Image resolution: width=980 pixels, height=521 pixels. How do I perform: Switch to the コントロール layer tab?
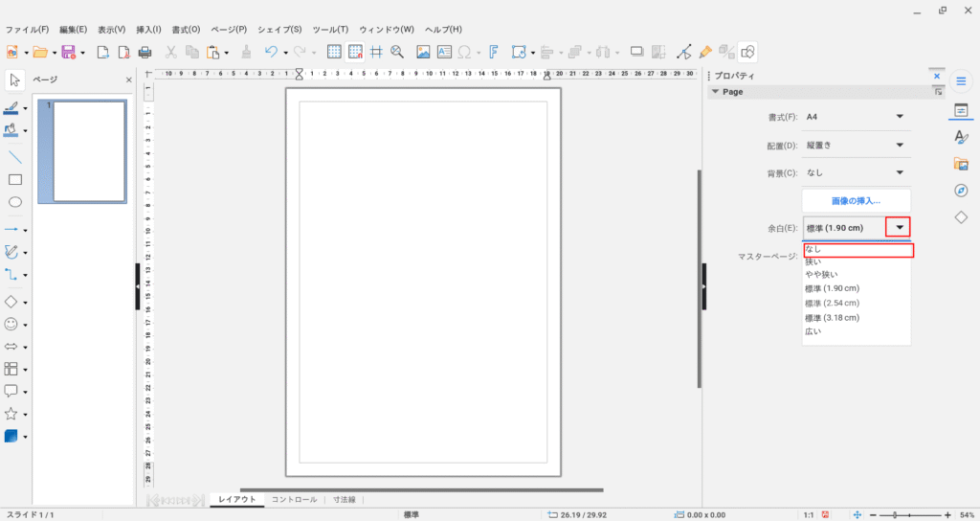[x=295, y=500]
